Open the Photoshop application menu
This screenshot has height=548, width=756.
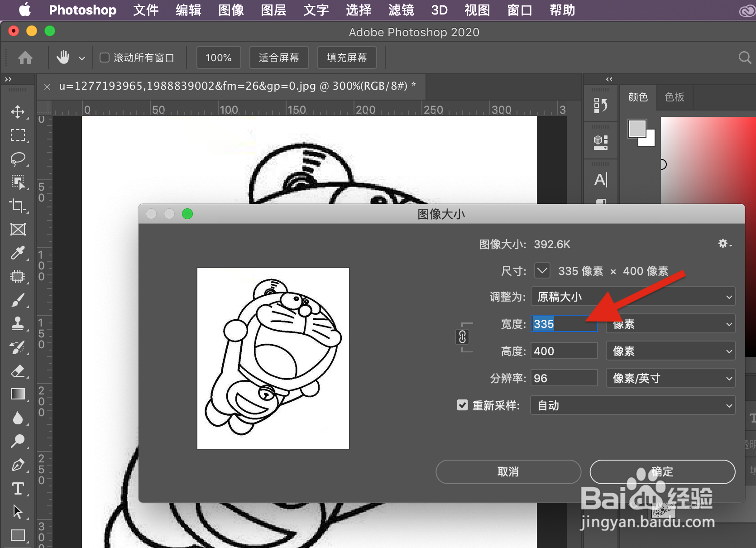[82, 10]
